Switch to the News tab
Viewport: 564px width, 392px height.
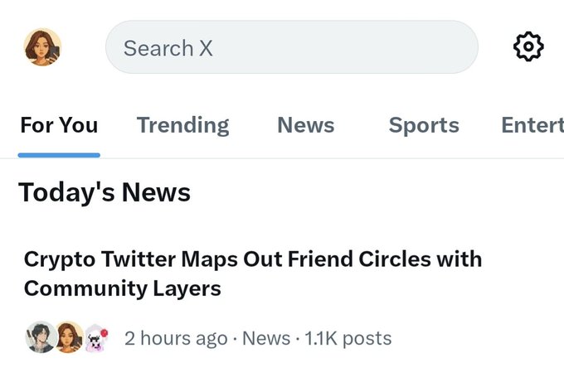pyautogui.click(x=306, y=125)
